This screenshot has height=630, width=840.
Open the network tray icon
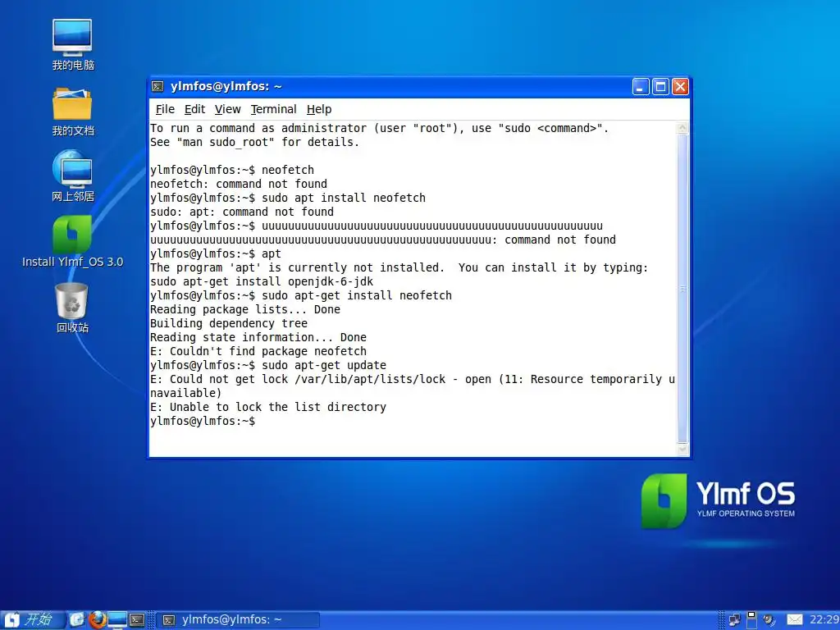point(734,620)
